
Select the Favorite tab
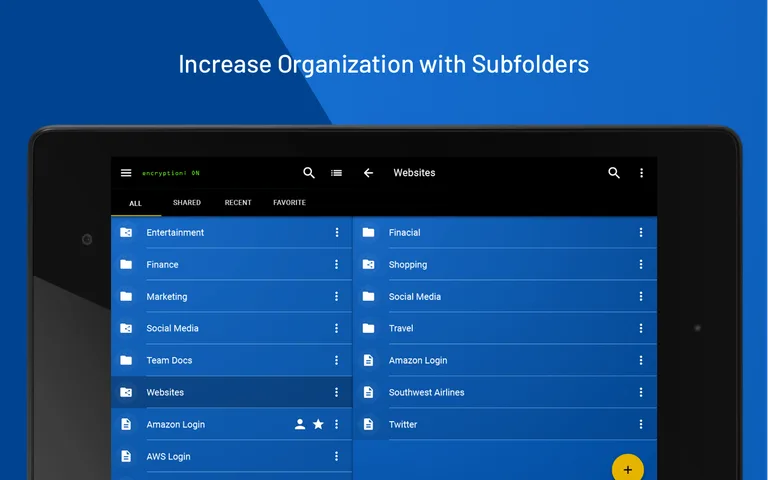[289, 203]
